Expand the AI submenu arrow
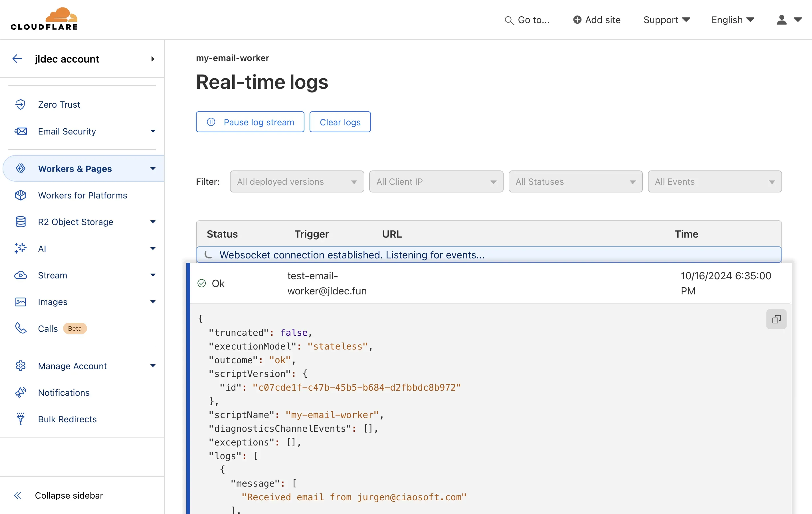 coord(153,248)
